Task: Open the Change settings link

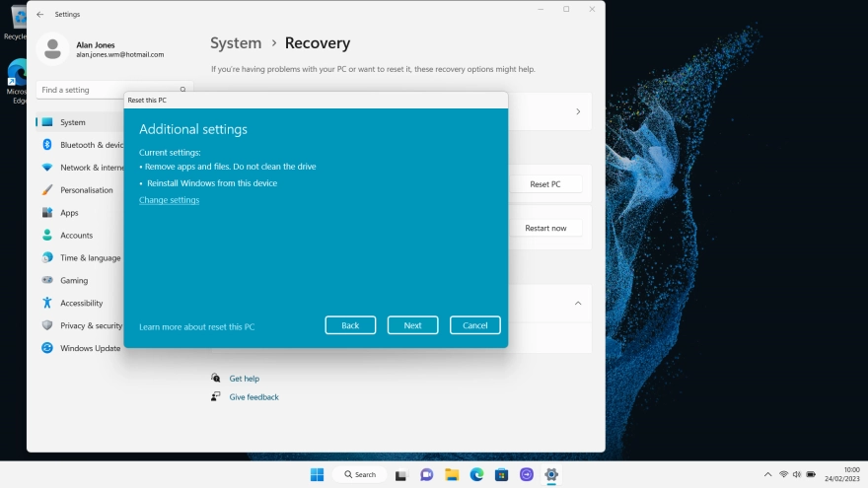Action: [x=169, y=200]
